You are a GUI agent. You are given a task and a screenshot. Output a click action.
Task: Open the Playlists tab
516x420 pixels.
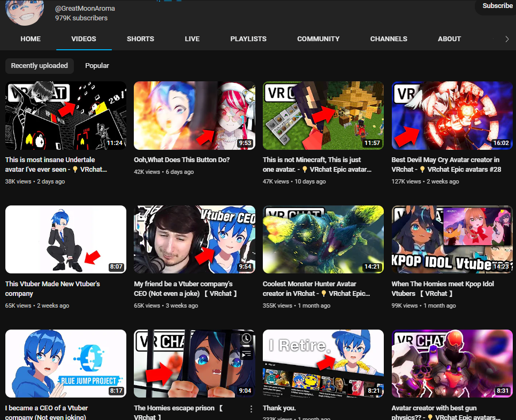coord(248,39)
